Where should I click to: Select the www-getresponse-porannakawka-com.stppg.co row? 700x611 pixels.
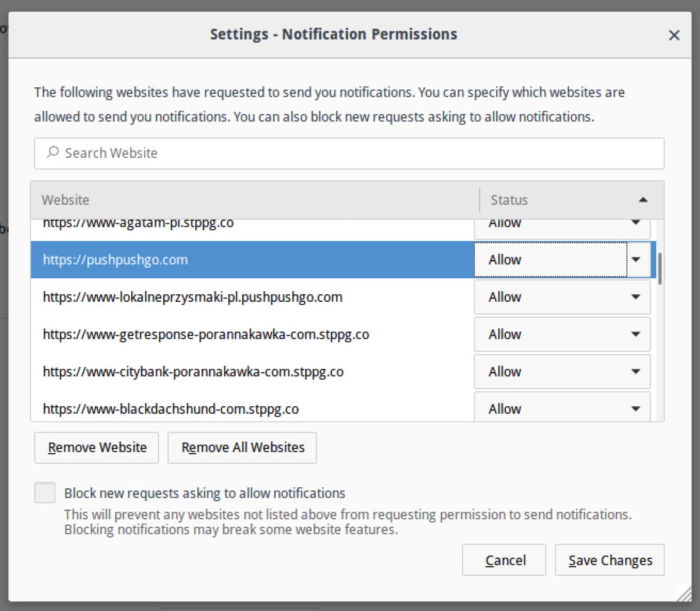click(251, 334)
